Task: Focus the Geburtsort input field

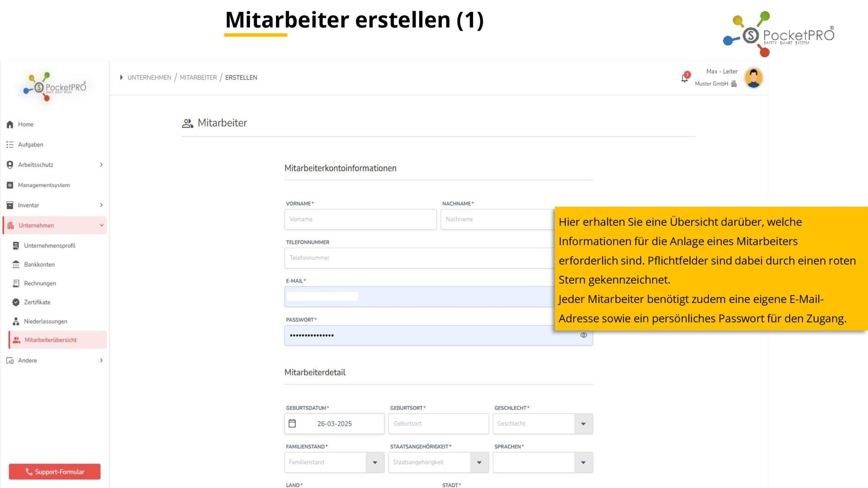Action: tap(438, 424)
